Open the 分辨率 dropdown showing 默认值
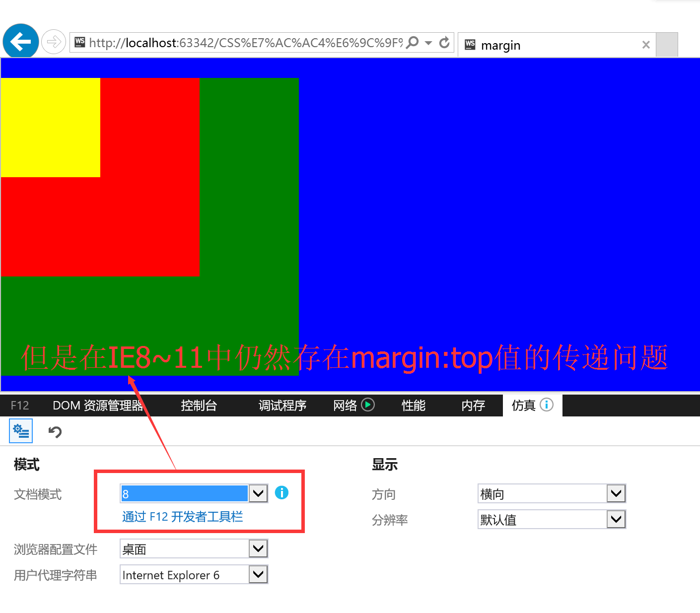 click(x=552, y=519)
